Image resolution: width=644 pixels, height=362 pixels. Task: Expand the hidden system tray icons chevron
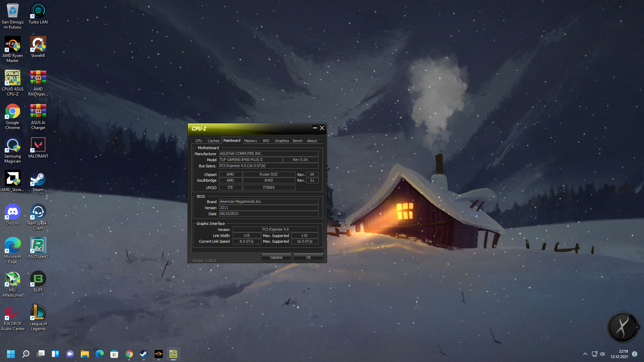click(x=585, y=354)
